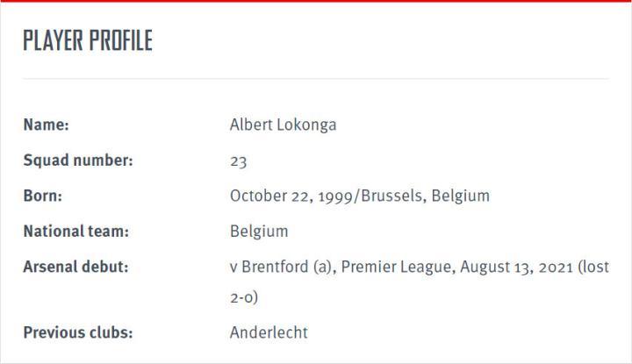Click the Squad number label
The width and height of the screenshot is (632, 364).
click(78, 161)
